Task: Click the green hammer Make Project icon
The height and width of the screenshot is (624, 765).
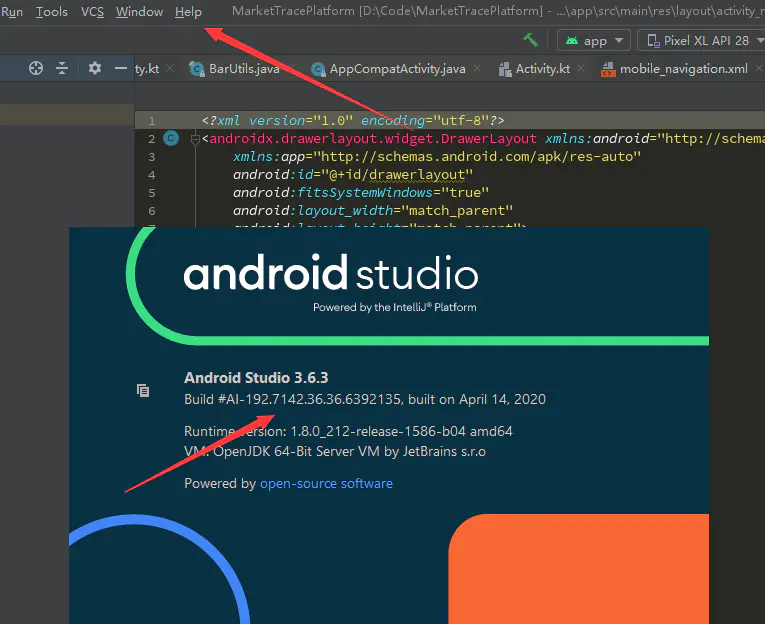Action: point(530,40)
